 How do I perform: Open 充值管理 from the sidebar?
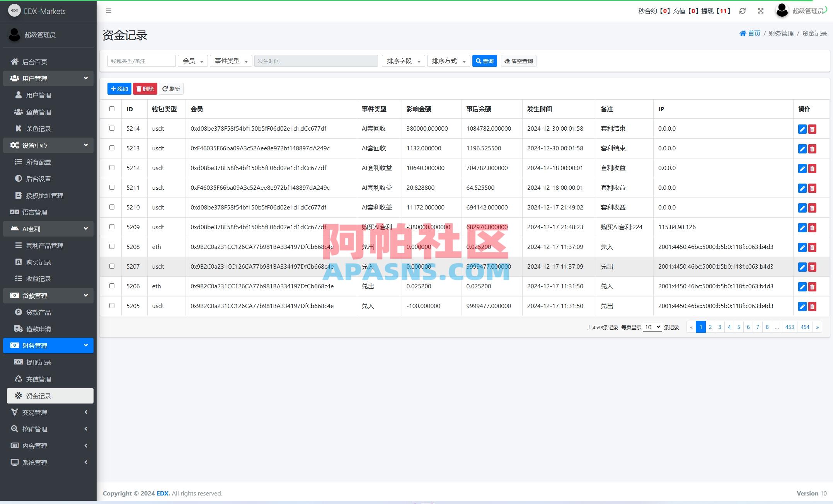click(38, 379)
